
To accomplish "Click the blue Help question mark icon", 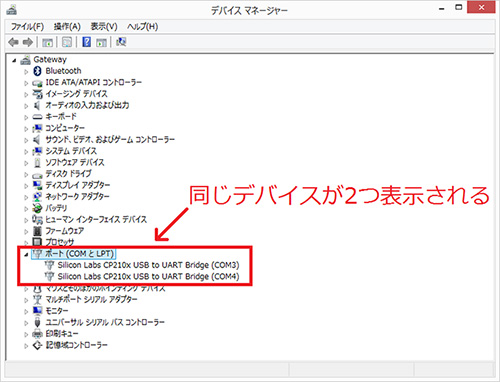I will pyautogui.click(x=87, y=42).
